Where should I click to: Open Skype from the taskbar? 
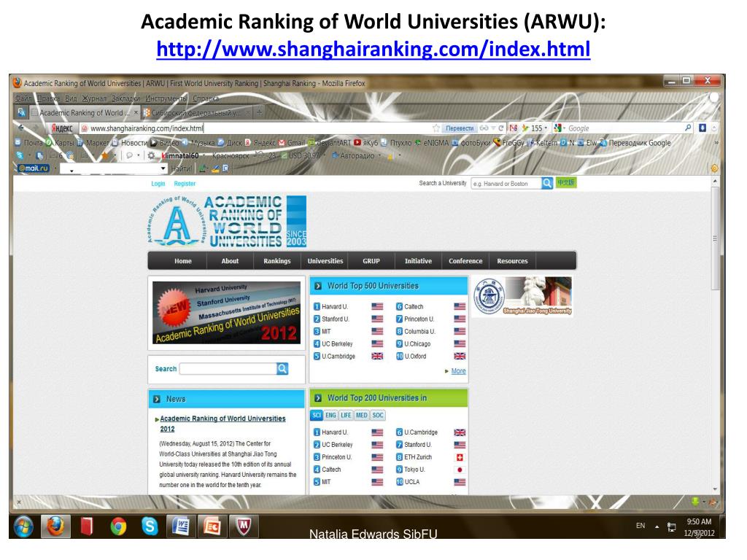[x=150, y=526]
